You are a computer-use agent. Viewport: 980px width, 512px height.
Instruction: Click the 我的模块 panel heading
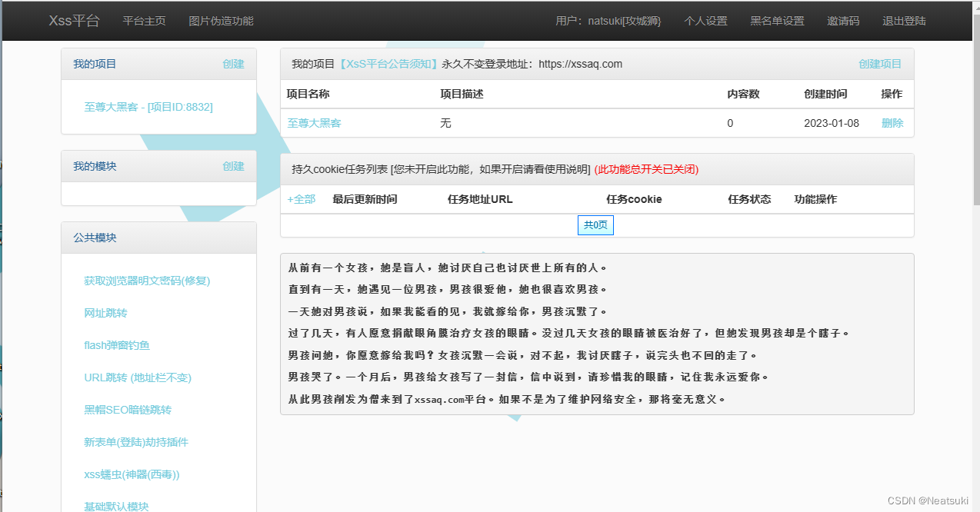(95, 166)
